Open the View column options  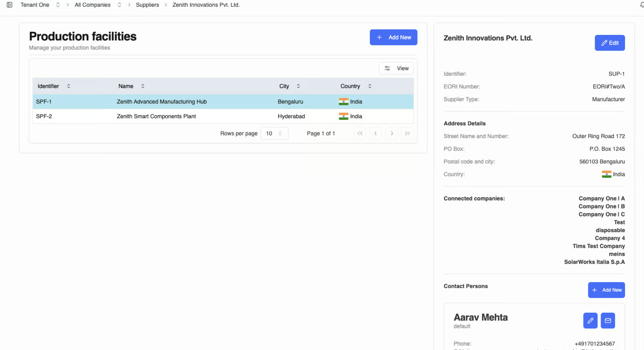tap(396, 68)
